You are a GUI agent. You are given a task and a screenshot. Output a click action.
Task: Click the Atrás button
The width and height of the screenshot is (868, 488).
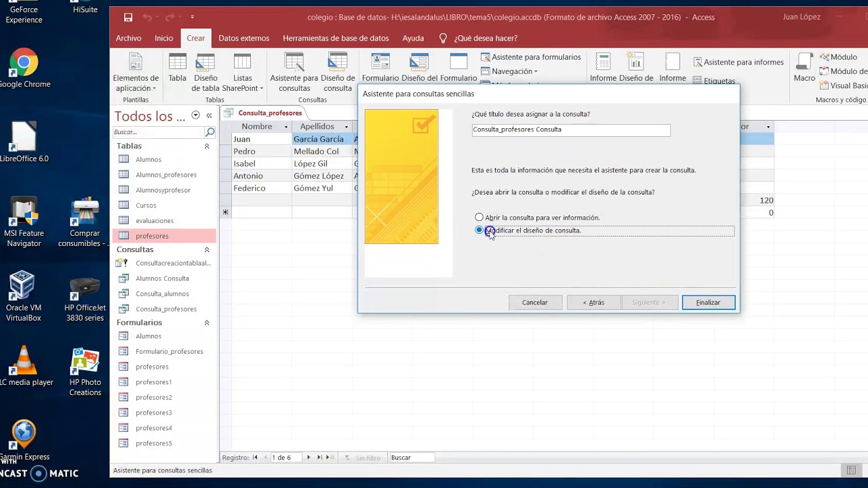tap(593, 302)
